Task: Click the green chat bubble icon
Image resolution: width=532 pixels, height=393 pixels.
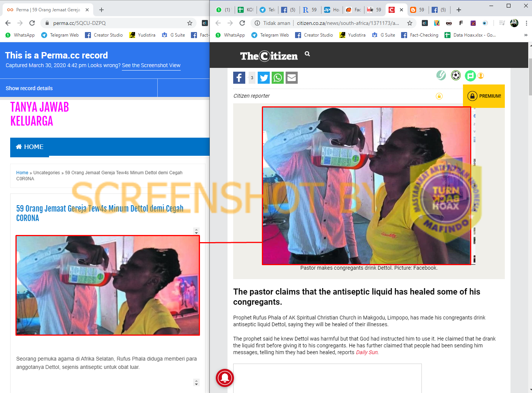Action: tap(470, 76)
